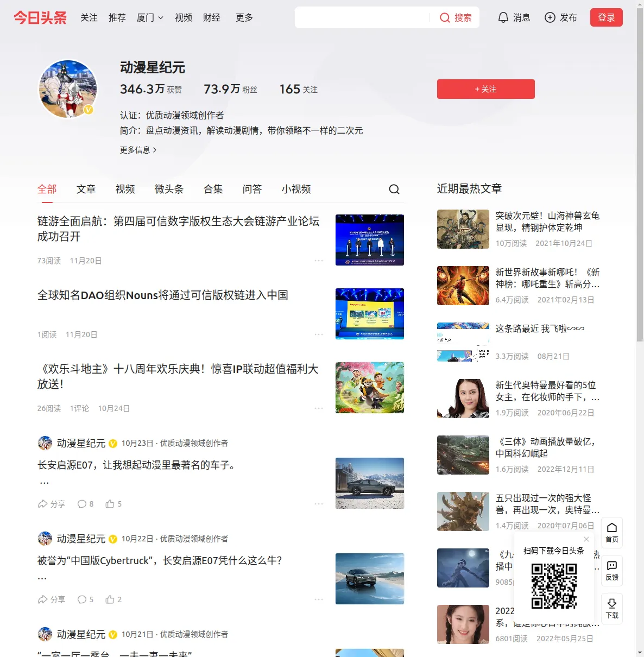Image resolution: width=644 pixels, height=657 pixels.
Task: Open thumbnail of 中国版Cybertruck post
Action: click(x=370, y=579)
